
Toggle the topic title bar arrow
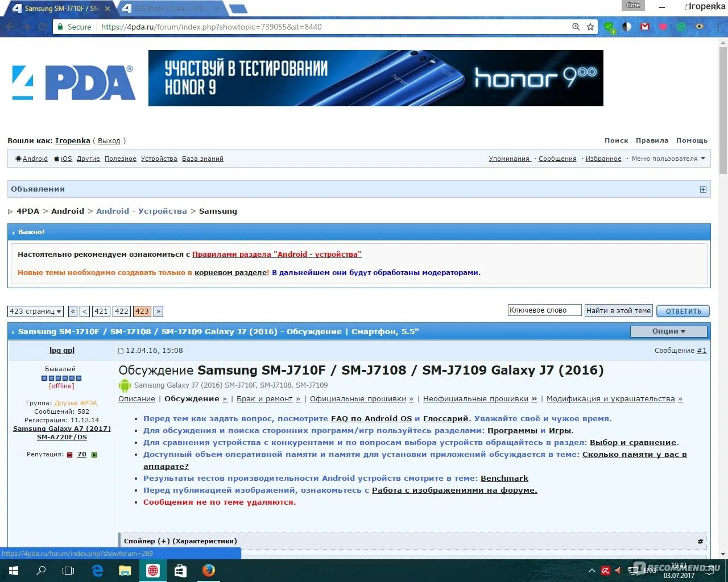(x=13, y=332)
